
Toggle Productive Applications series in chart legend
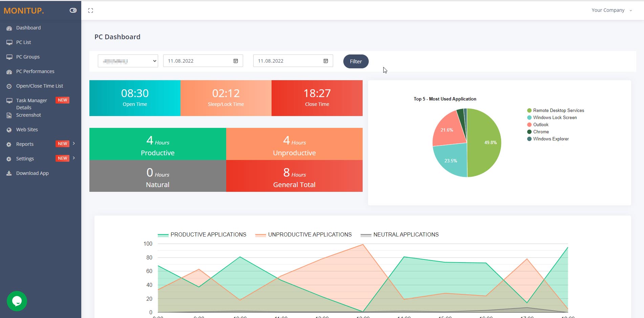tap(202, 235)
